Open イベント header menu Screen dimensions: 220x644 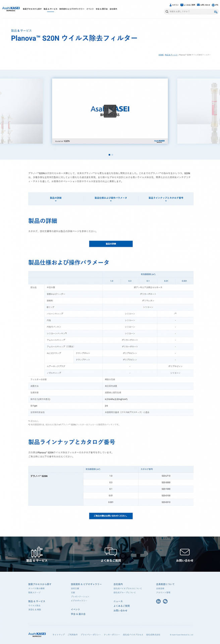(90, 9)
